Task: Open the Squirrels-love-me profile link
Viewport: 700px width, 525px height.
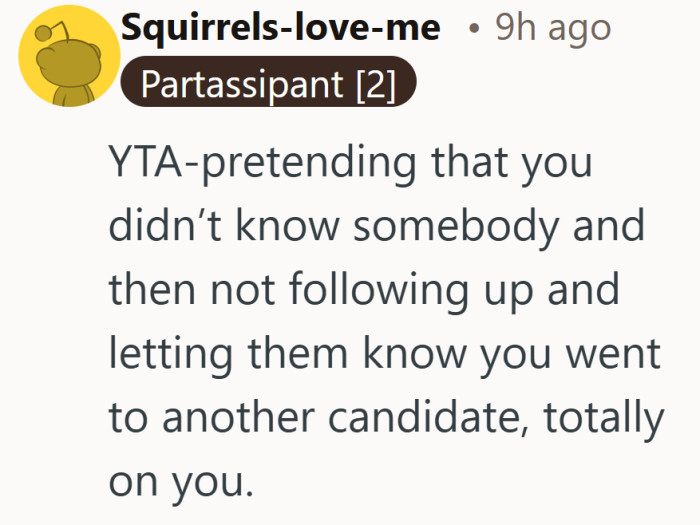Action: (279, 29)
